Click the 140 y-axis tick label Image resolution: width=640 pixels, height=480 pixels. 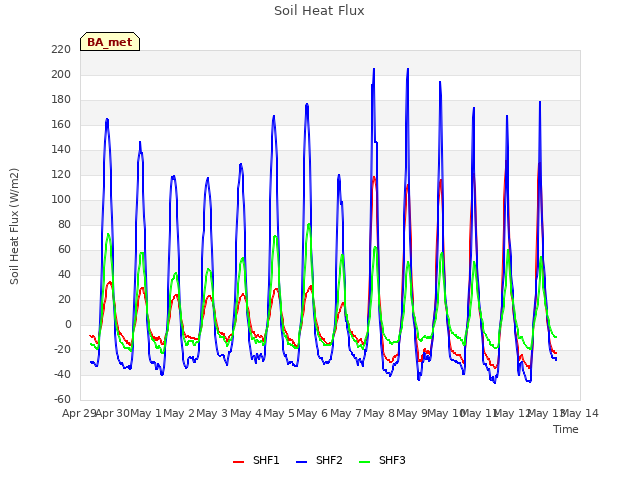[x=61, y=149]
